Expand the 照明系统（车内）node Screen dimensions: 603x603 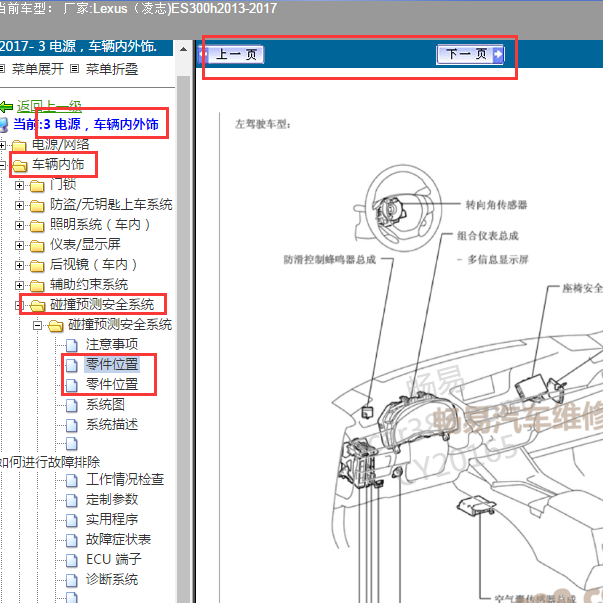19,225
